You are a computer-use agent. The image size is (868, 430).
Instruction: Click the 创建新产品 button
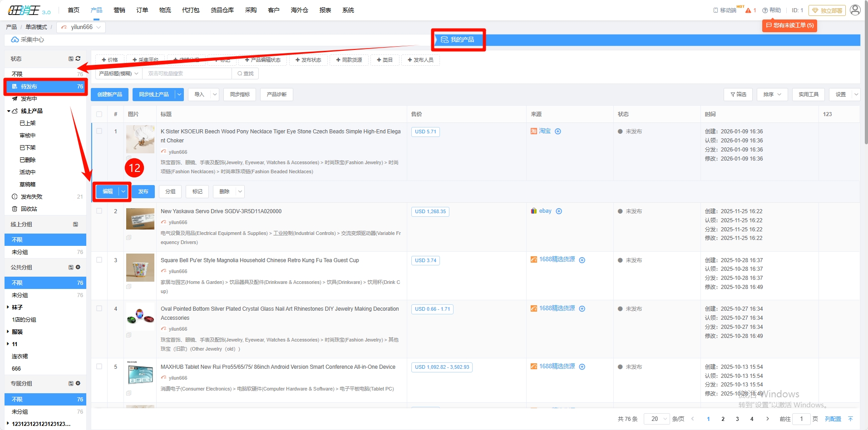tap(109, 94)
